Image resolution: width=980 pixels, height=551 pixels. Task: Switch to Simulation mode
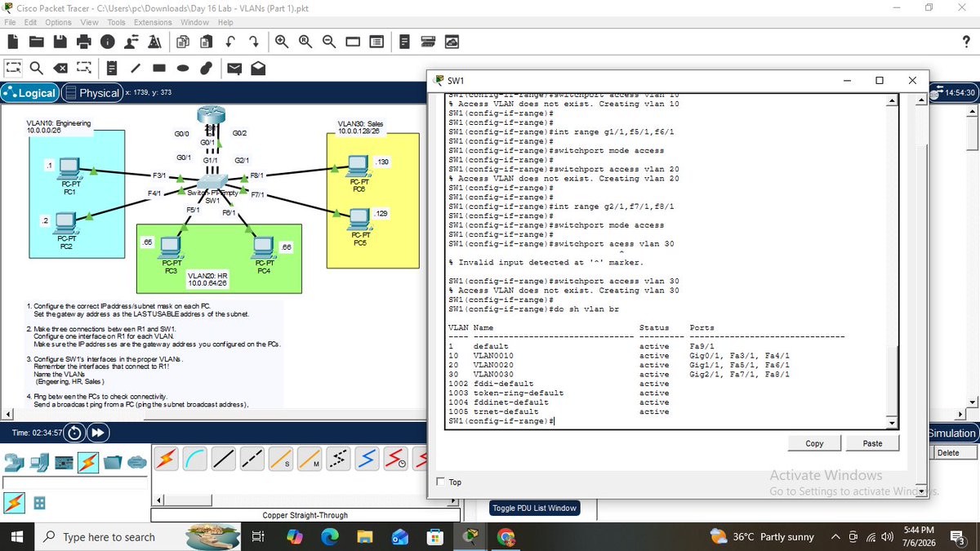click(953, 433)
